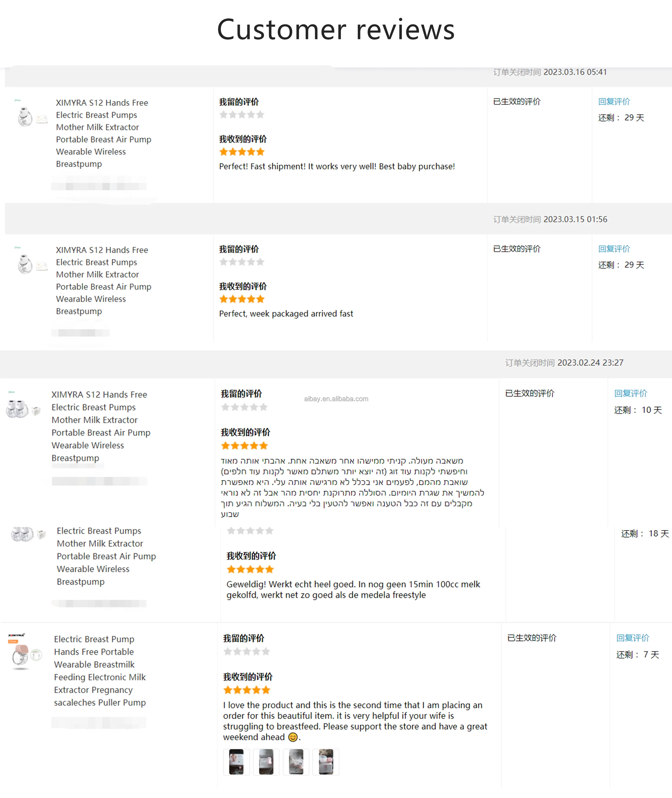Click 回复评价 above the "还剩: 7 天" text
Image resolution: width=672 pixels, height=798 pixels.
[x=632, y=638]
